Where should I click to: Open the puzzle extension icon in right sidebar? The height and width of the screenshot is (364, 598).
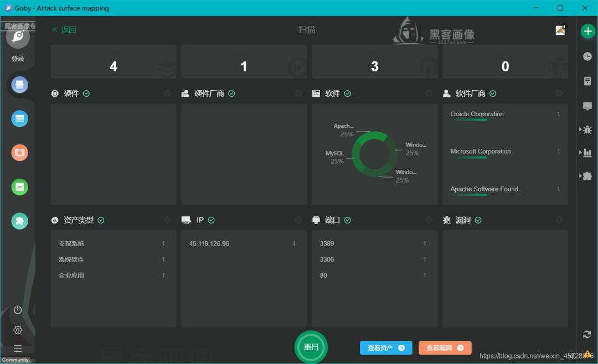click(587, 176)
